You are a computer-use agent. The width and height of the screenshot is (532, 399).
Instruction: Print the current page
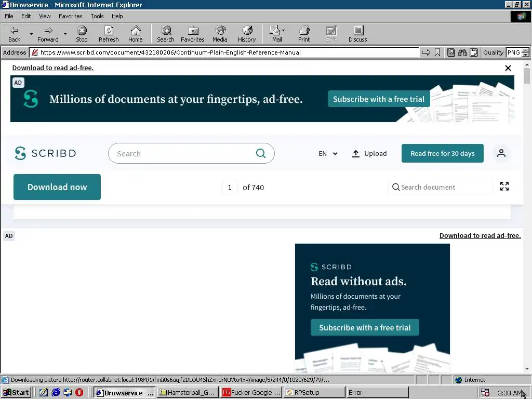304,34
